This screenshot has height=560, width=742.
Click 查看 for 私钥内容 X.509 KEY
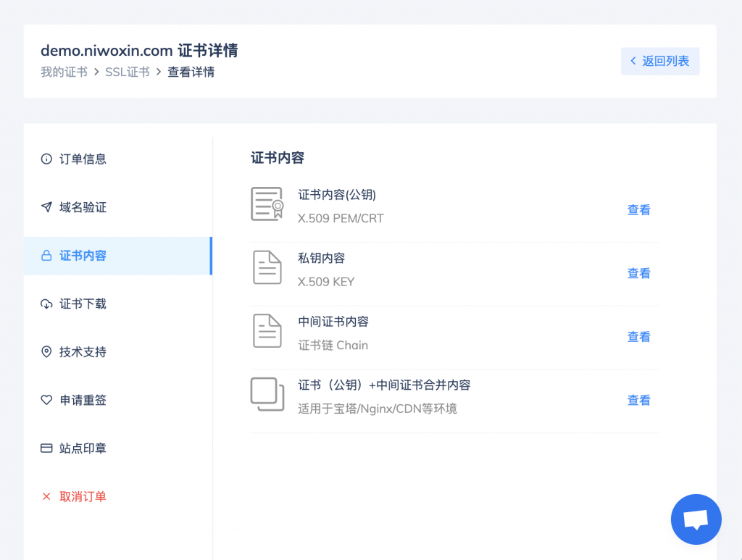click(638, 273)
